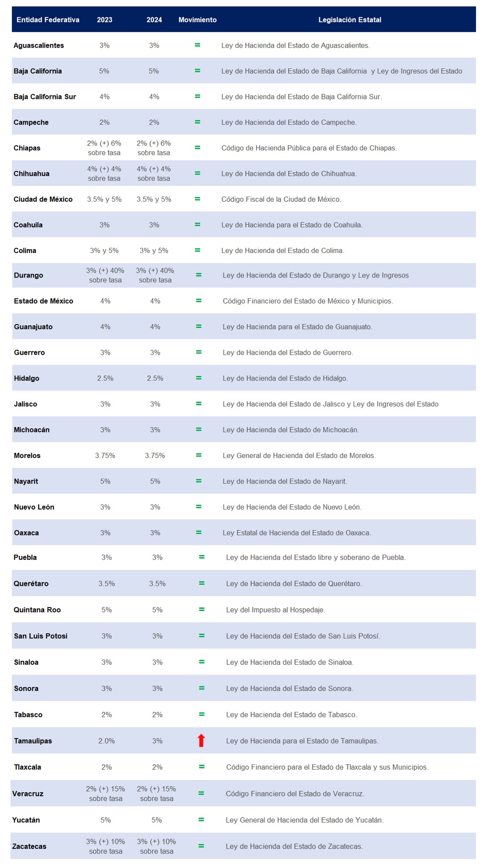Click Morelos 2024 rate of 3.75%

[x=155, y=455]
